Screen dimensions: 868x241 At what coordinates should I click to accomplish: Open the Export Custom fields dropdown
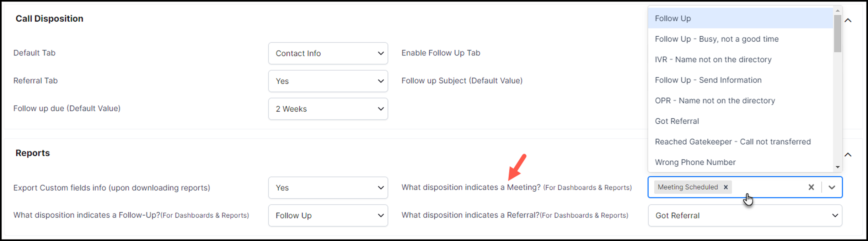point(328,188)
